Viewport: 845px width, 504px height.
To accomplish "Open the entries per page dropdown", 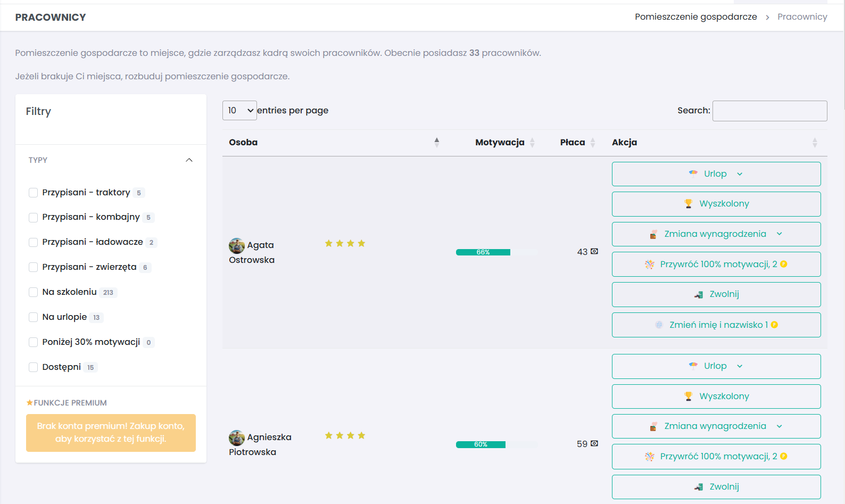I will (239, 110).
